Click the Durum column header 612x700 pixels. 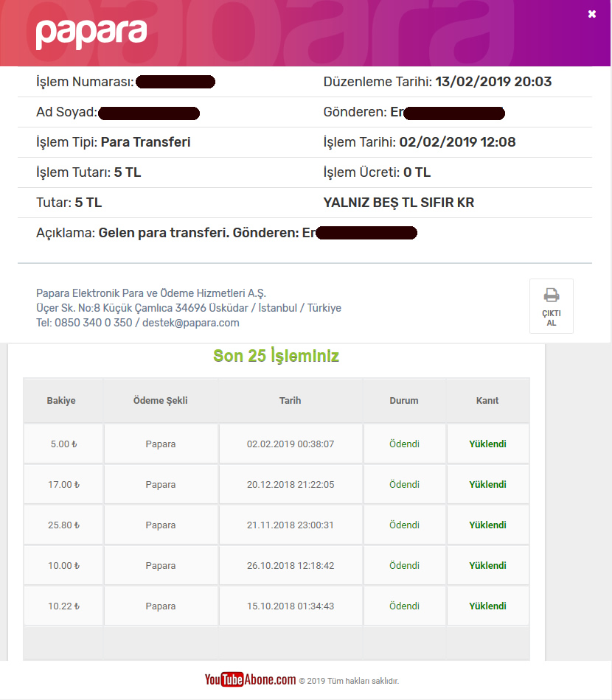(404, 400)
